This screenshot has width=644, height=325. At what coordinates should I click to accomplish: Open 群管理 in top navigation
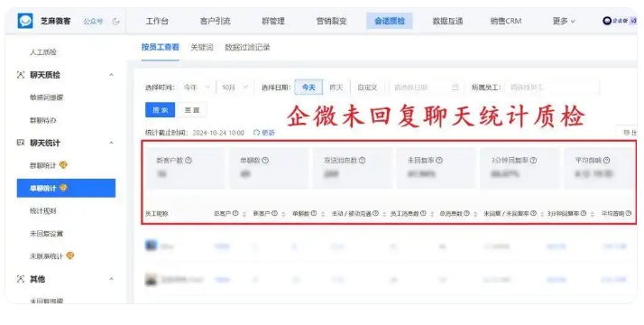273,21
